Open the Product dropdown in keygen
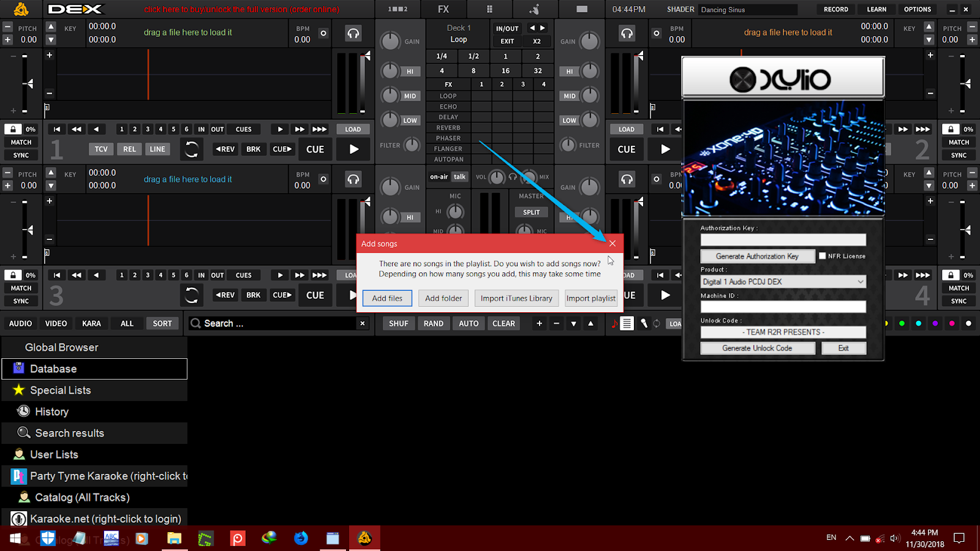The image size is (980, 551). coord(783,282)
